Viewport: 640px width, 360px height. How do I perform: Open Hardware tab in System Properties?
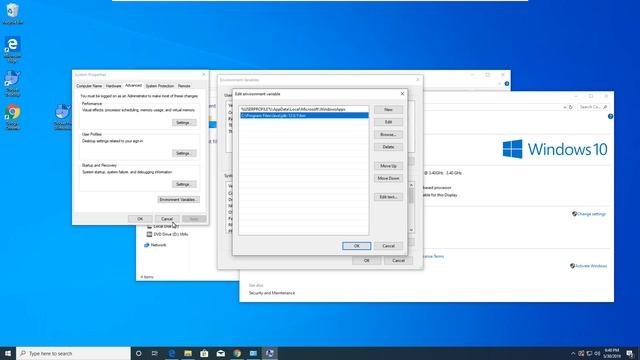tap(113, 86)
